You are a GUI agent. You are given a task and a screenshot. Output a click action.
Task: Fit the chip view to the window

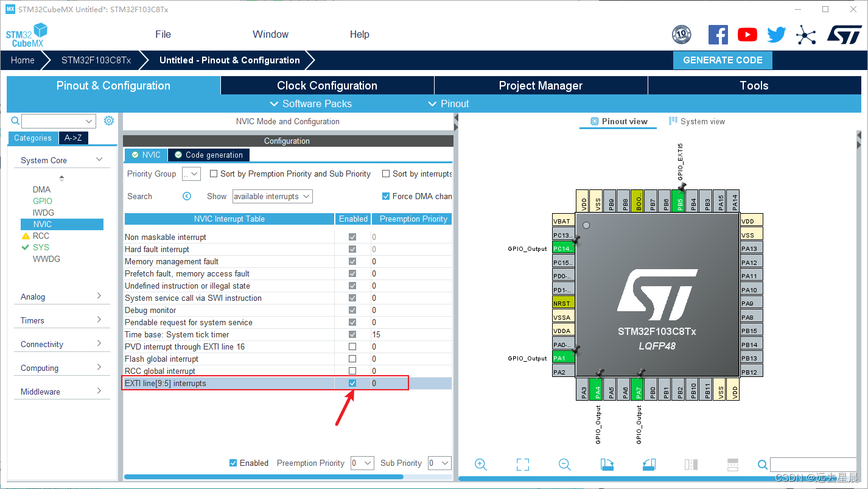coord(522,465)
